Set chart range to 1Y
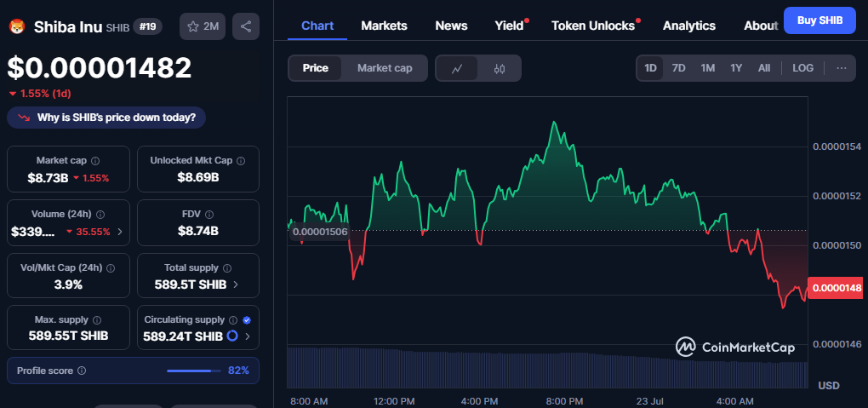This screenshot has height=408, width=868. 736,68
